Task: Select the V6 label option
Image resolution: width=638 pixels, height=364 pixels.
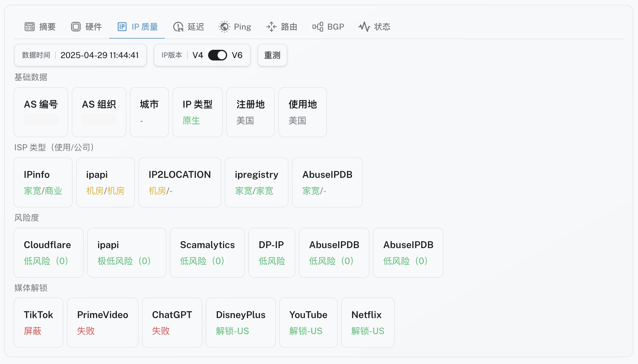Action: pos(237,55)
